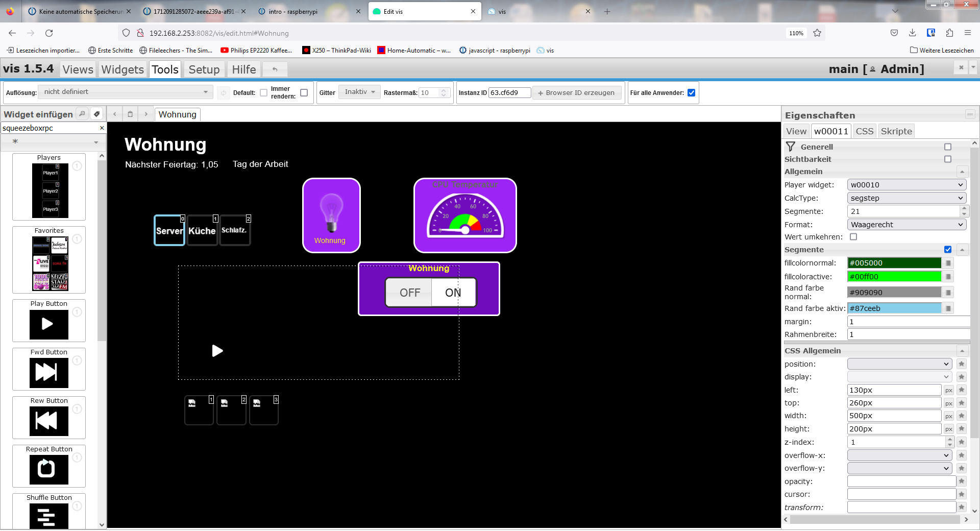The height and width of the screenshot is (531, 980).
Task: Toggle the Wert umkehren checkbox
Action: pyautogui.click(x=853, y=237)
